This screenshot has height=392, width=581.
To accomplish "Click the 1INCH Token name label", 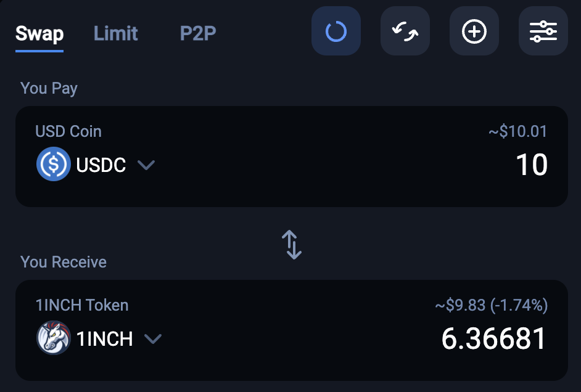I will tap(82, 305).
